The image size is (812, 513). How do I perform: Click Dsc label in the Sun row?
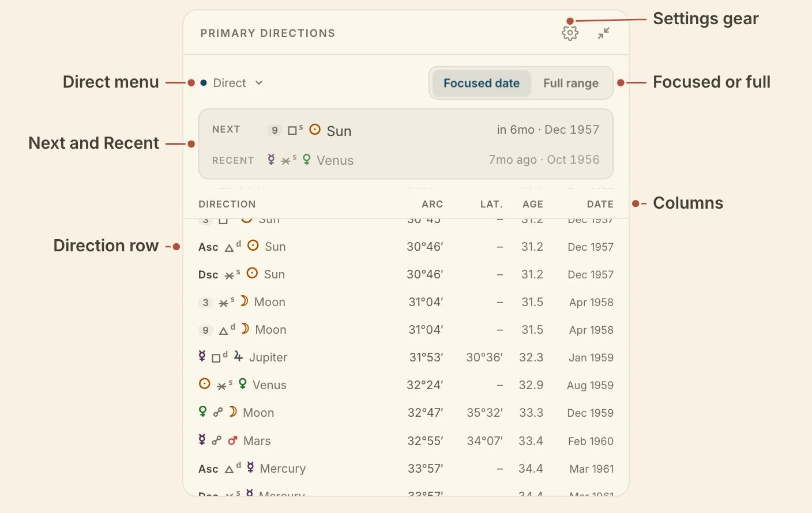(208, 275)
